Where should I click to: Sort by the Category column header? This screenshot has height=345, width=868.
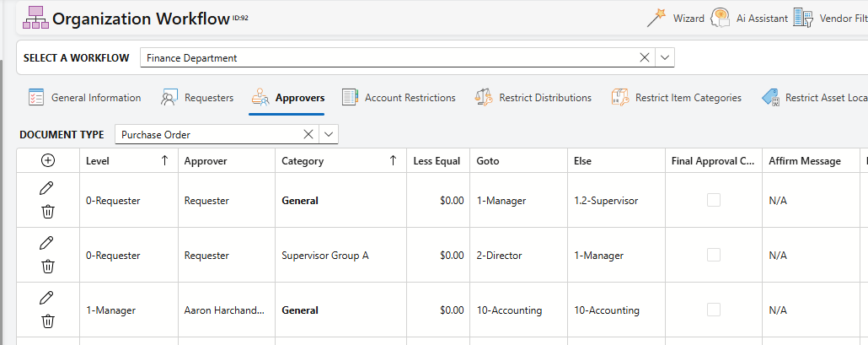tap(303, 161)
